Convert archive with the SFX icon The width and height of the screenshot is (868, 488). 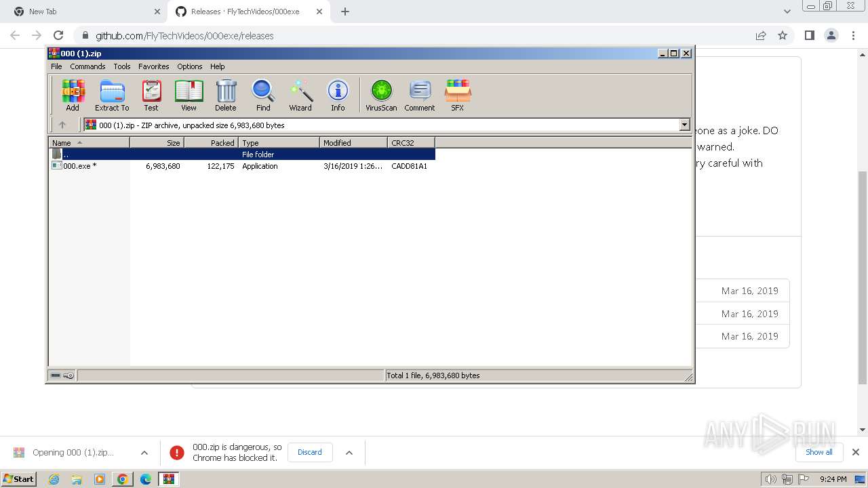pos(458,95)
